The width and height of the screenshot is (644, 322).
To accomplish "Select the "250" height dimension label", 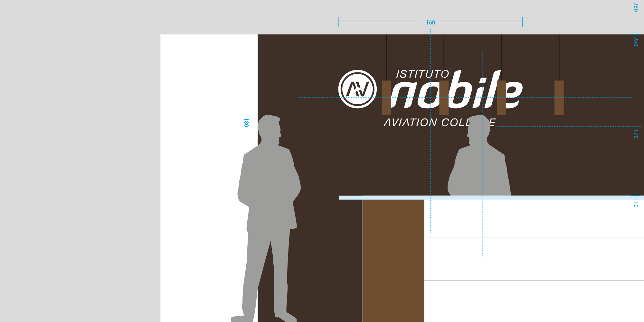I will [636, 42].
